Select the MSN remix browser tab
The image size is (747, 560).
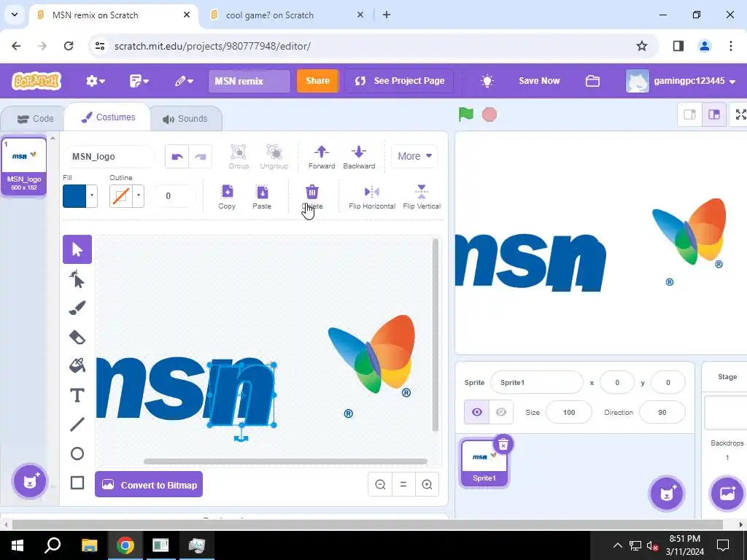tap(115, 15)
